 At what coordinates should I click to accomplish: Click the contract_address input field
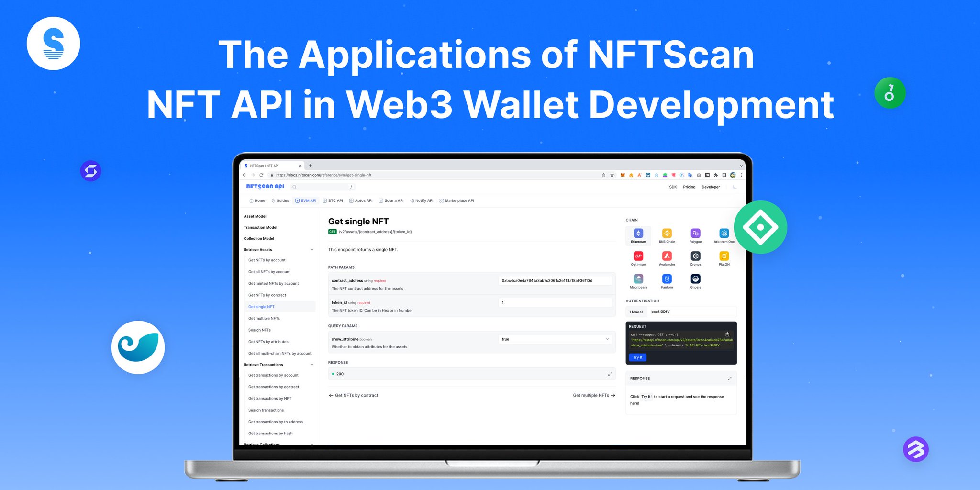pyautogui.click(x=555, y=281)
